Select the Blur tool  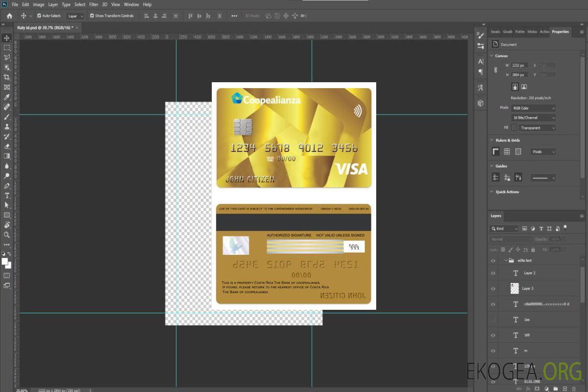pos(7,166)
